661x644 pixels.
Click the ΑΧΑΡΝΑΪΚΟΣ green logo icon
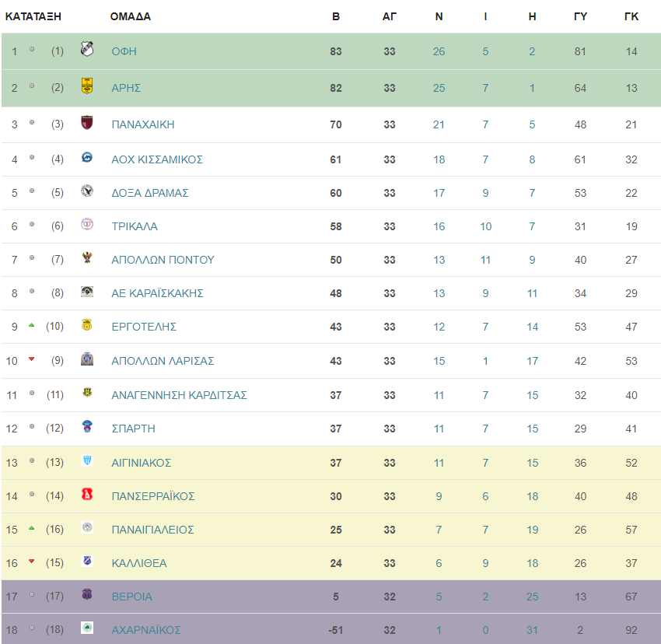click(87, 628)
